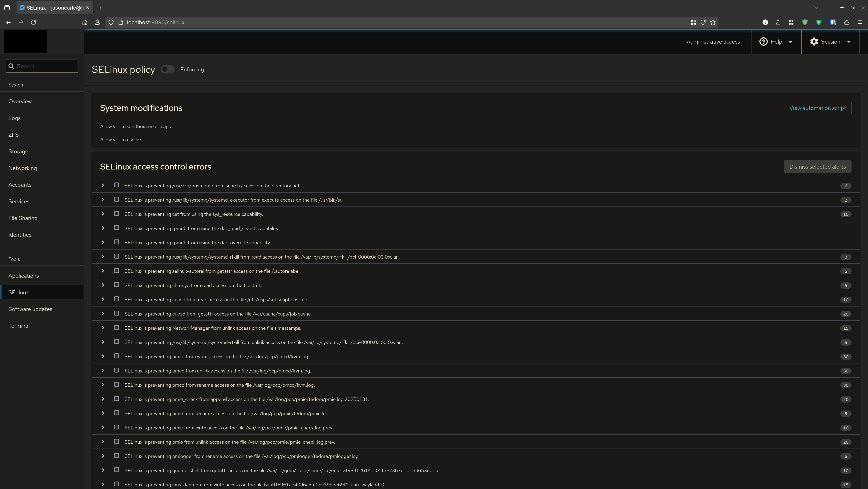This screenshot has width=868, height=489.
Task: Click the shield tracking protection icon
Action: click(x=111, y=22)
